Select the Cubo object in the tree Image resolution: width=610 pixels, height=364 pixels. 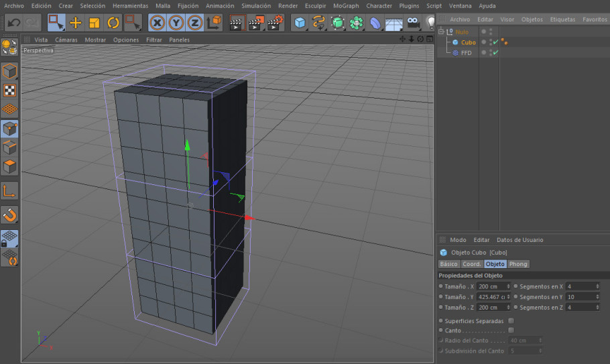(x=469, y=42)
